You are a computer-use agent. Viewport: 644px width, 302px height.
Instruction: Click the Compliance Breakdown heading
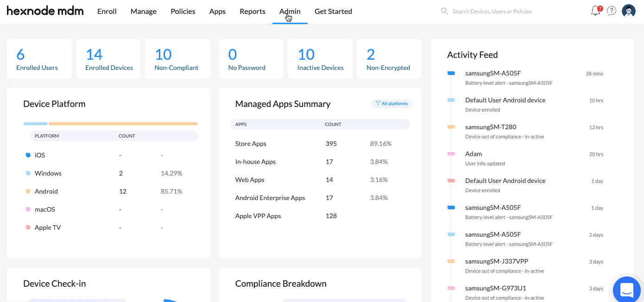pos(281,283)
